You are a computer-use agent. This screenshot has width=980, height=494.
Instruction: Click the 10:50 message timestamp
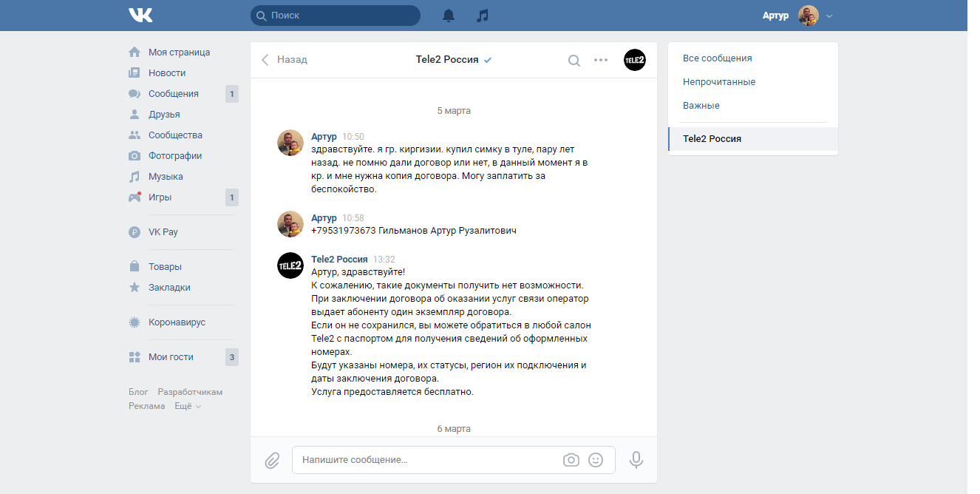(353, 137)
